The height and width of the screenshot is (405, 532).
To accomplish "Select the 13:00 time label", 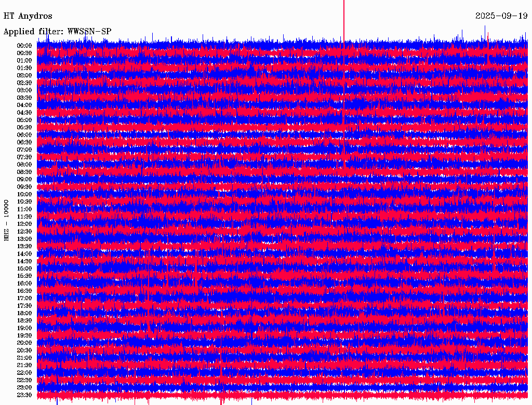I will pos(24,239).
